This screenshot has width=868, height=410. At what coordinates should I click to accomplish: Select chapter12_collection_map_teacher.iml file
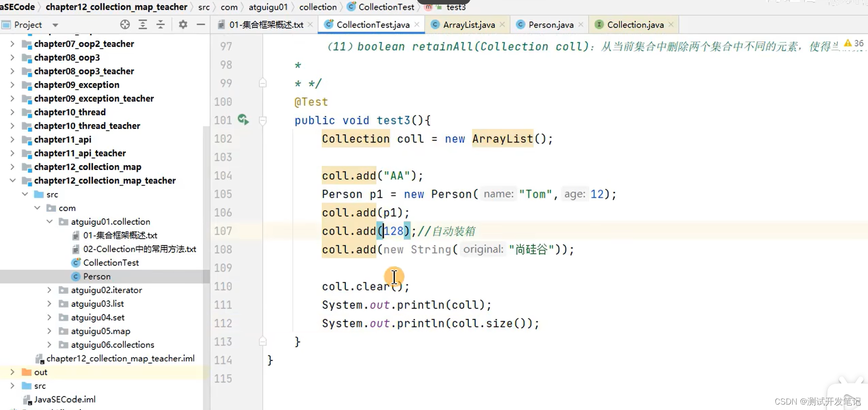pyautogui.click(x=120, y=359)
